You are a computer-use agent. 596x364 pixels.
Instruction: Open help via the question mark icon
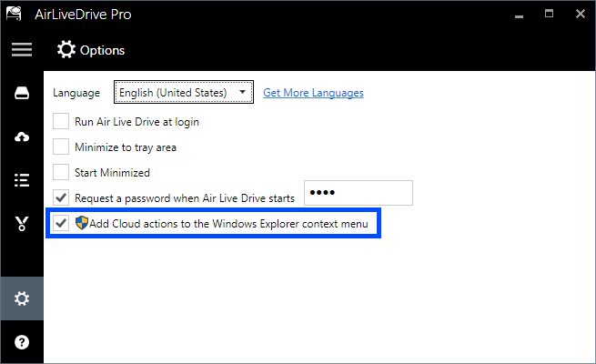tap(21, 342)
